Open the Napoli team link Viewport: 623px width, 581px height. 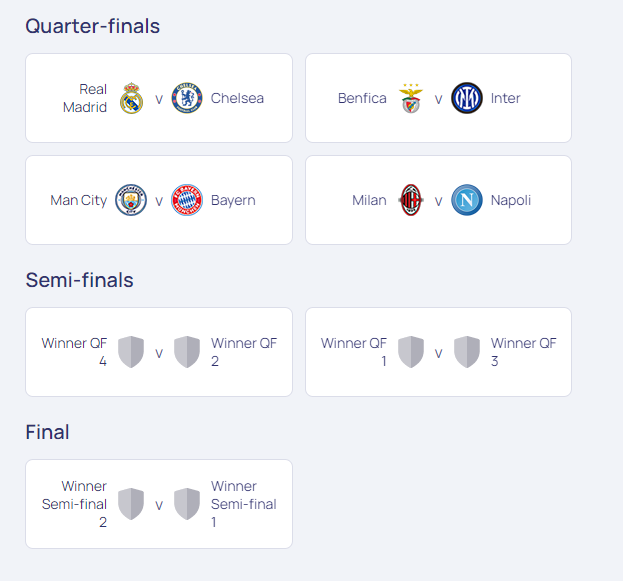[x=510, y=200]
